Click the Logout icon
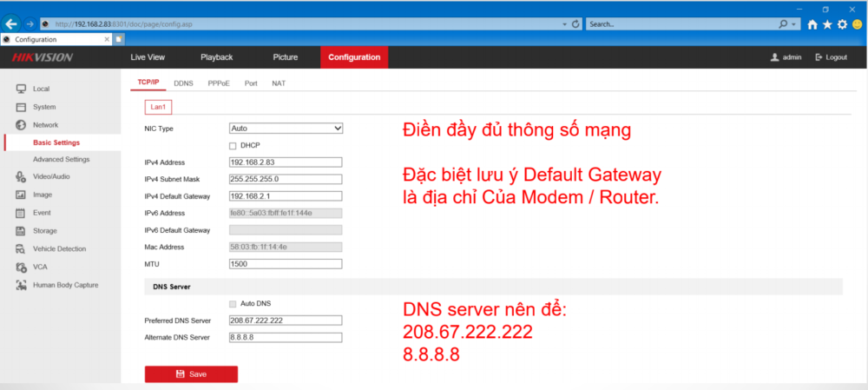Viewport: 868px width, 390px height. click(x=819, y=57)
